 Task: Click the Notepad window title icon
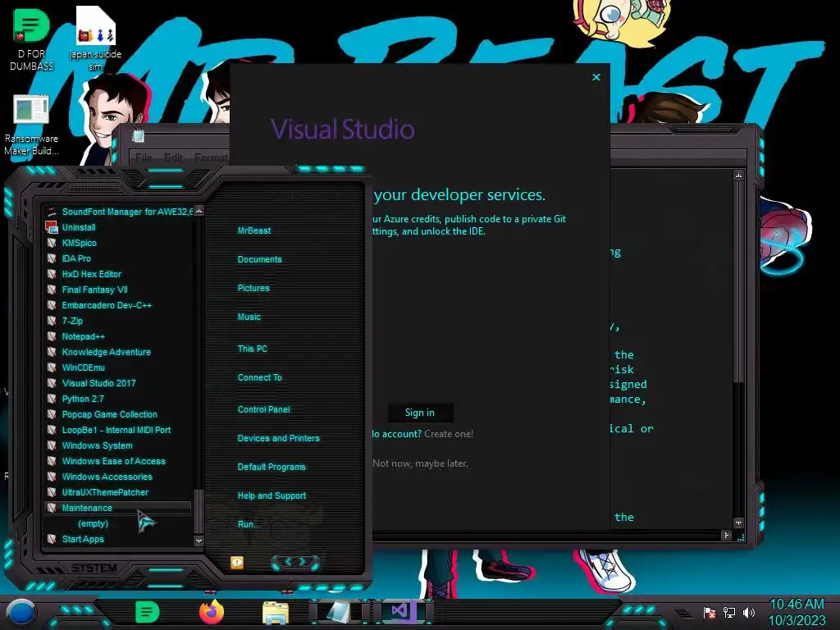138,136
